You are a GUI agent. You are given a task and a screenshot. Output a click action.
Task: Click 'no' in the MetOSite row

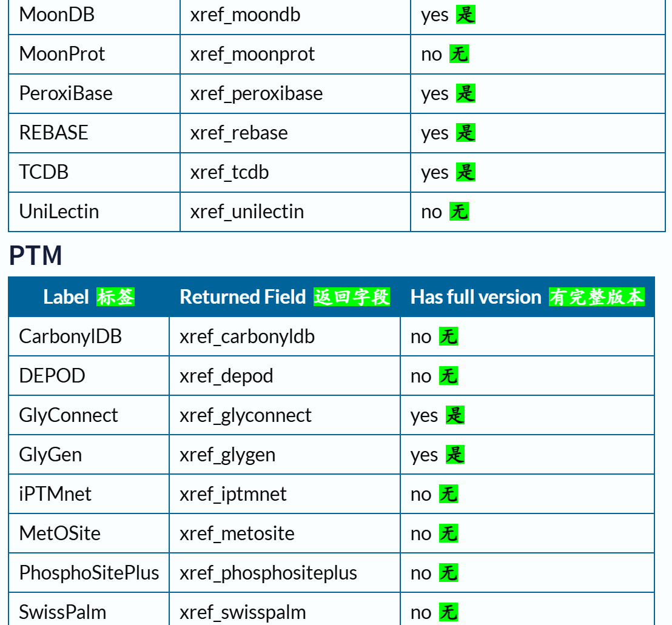pos(421,535)
